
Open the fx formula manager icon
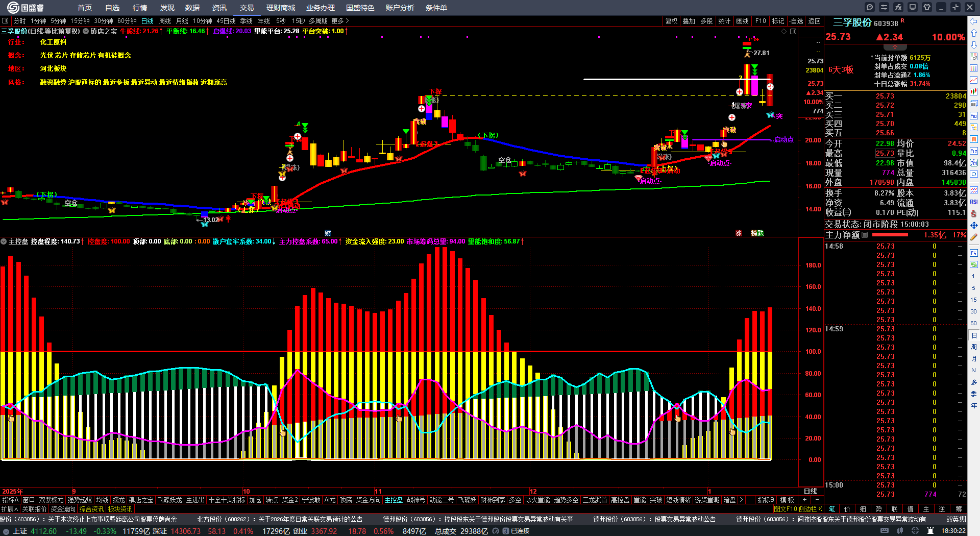tap(898, 7)
